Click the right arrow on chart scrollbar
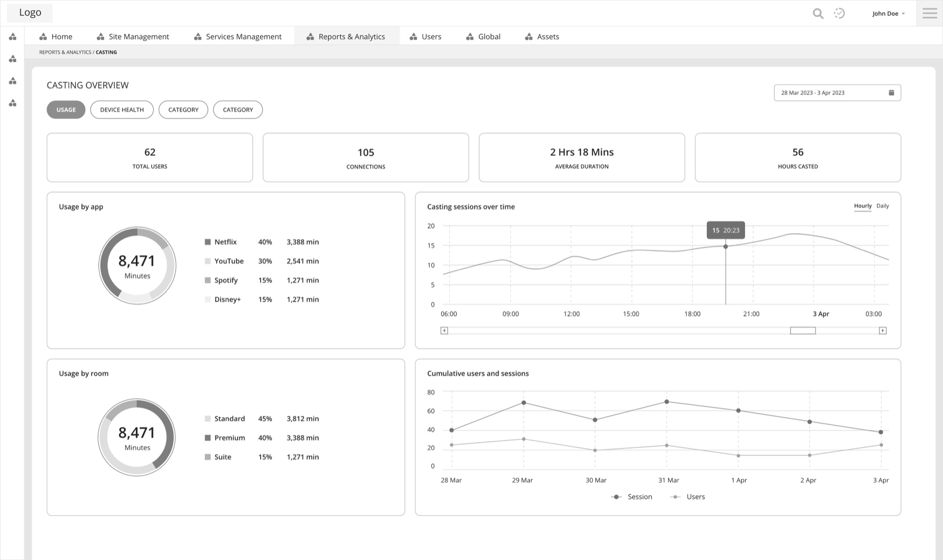This screenshot has width=943, height=560. pyautogui.click(x=883, y=330)
